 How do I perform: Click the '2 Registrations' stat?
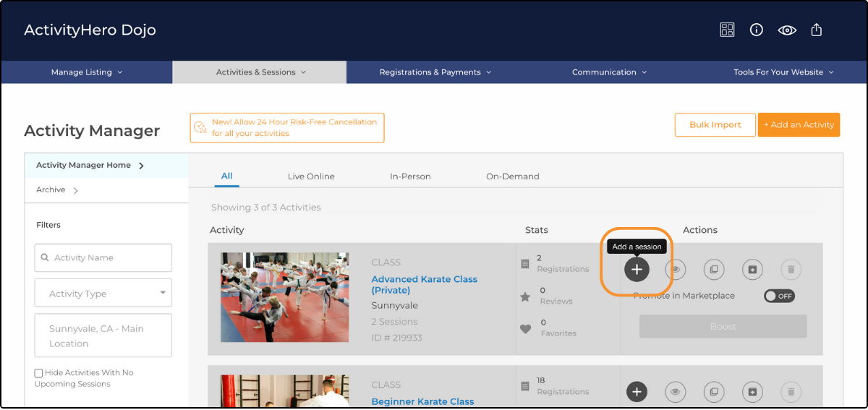pyautogui.click(x=563, y=263)
